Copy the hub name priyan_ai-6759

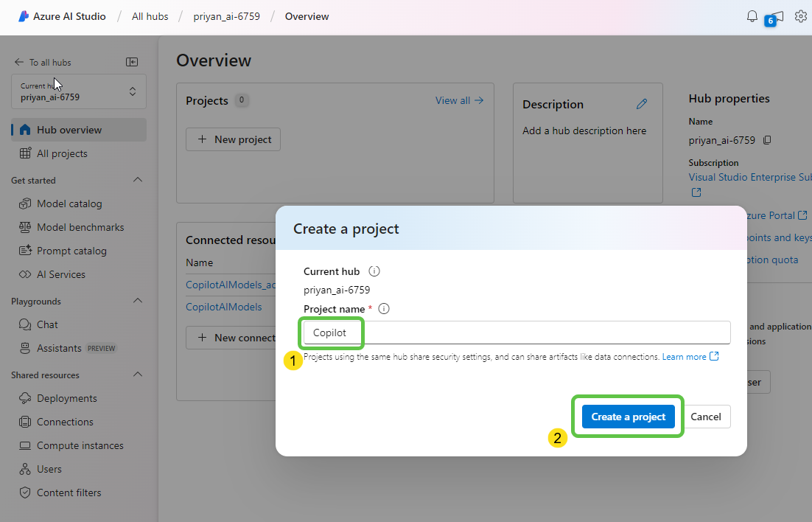(766, 140)
